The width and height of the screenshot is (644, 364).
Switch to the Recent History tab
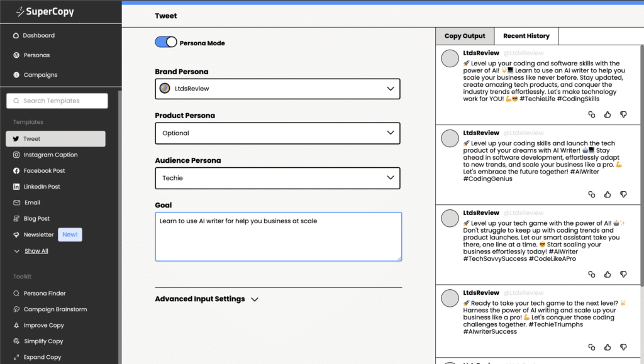[x=526, y=36]
